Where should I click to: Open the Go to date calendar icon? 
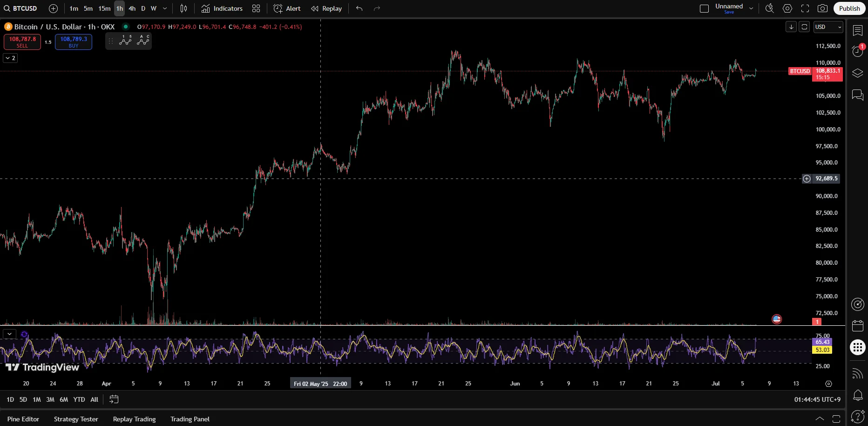pyautogui.click(x=114, y=399)
